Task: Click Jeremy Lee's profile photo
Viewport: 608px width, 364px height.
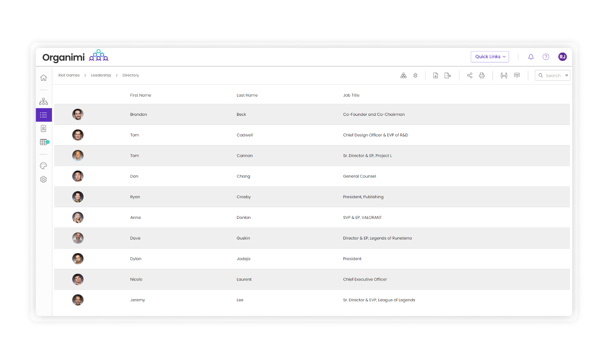Action: [x=78, y=300]
